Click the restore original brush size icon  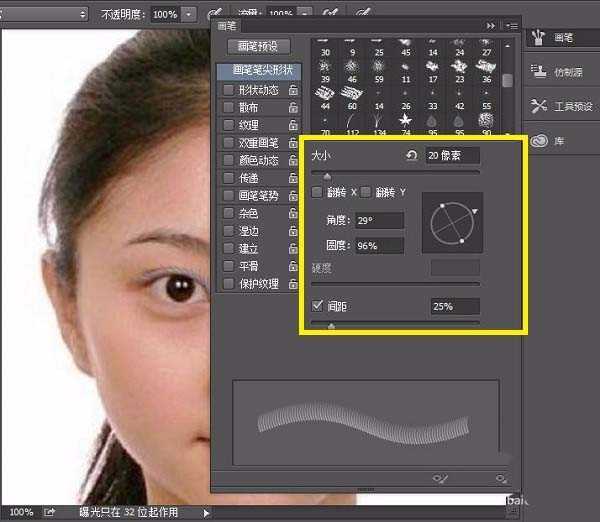point(411,156)
